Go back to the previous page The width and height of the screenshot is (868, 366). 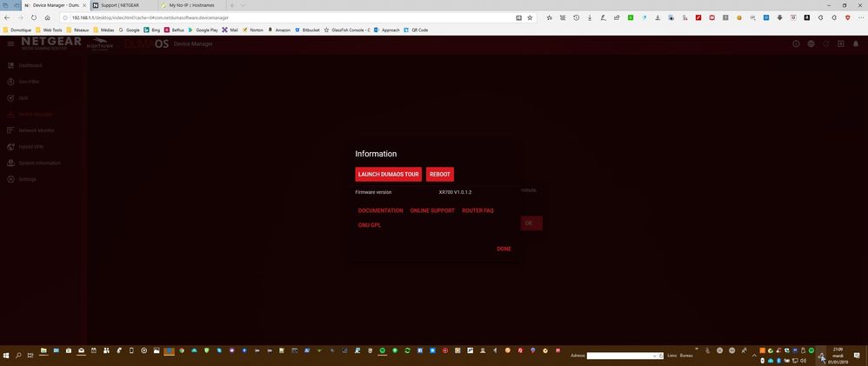[x=7, y=17]
